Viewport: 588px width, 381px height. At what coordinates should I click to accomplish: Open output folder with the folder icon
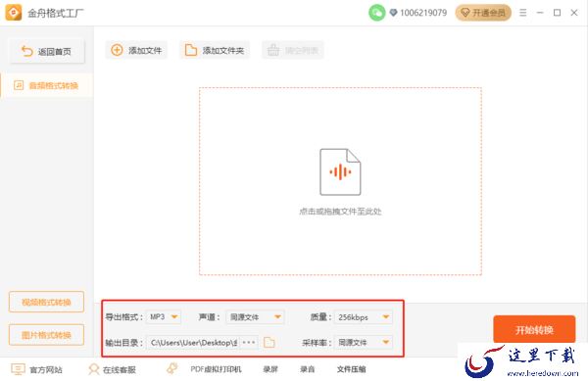pos(269,343)
